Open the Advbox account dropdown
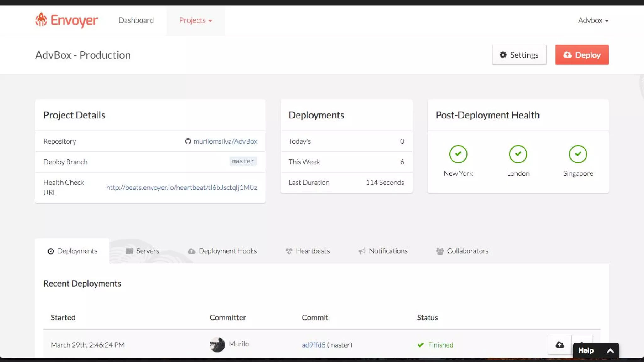 coord(593,20)
